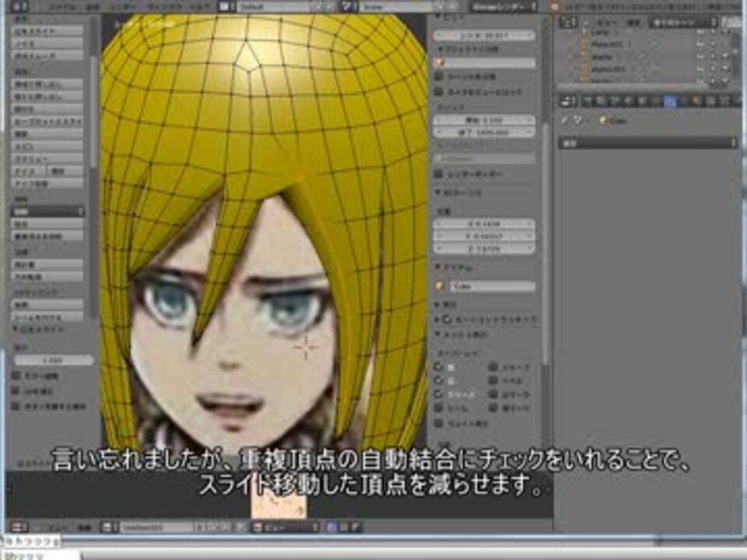Select the highlighted Modifiers properties tab icon

click(x=670, y=101)
